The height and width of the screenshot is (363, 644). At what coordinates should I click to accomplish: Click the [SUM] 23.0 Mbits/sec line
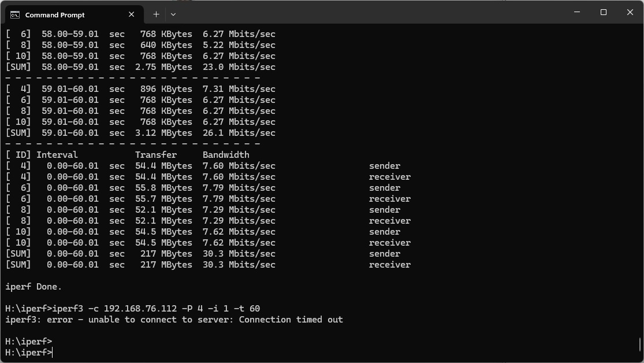[140, 66]
